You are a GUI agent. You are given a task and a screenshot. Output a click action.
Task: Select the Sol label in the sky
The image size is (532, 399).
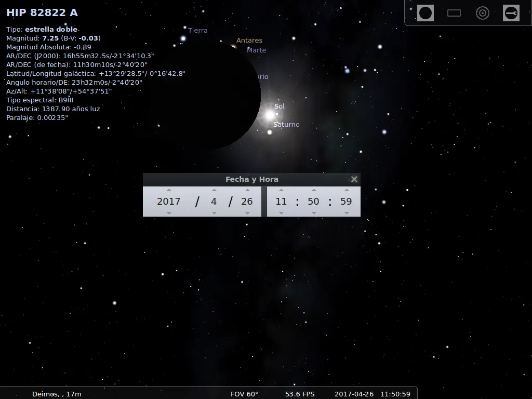279,106
